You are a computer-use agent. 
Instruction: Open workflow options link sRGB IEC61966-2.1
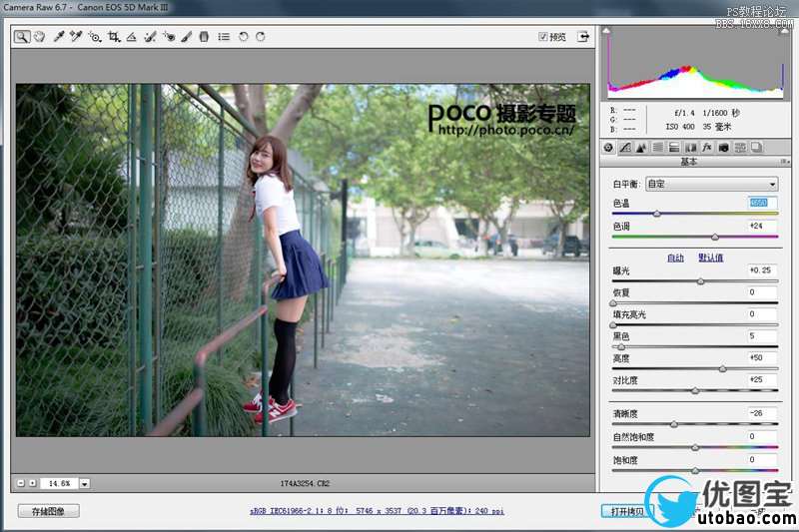tap(377, 511)
